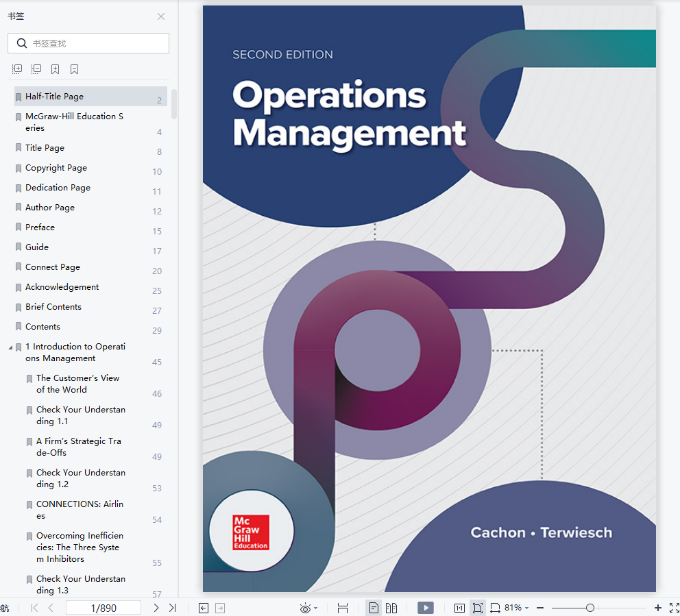Click the bookmark search field
Viewport: 680px width, 616px height.
pyautogui.click(x=88, y=43)
